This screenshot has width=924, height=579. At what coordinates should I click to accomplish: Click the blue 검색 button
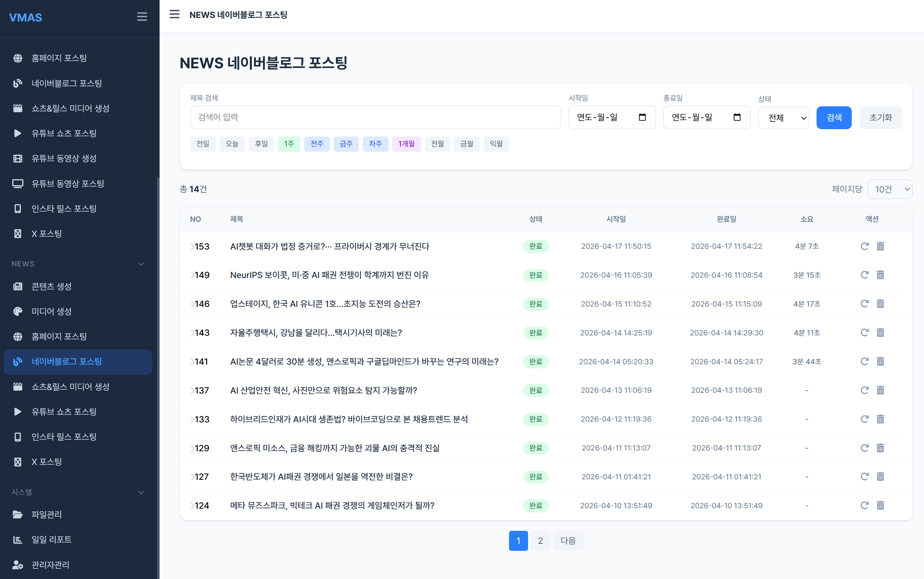833,118
